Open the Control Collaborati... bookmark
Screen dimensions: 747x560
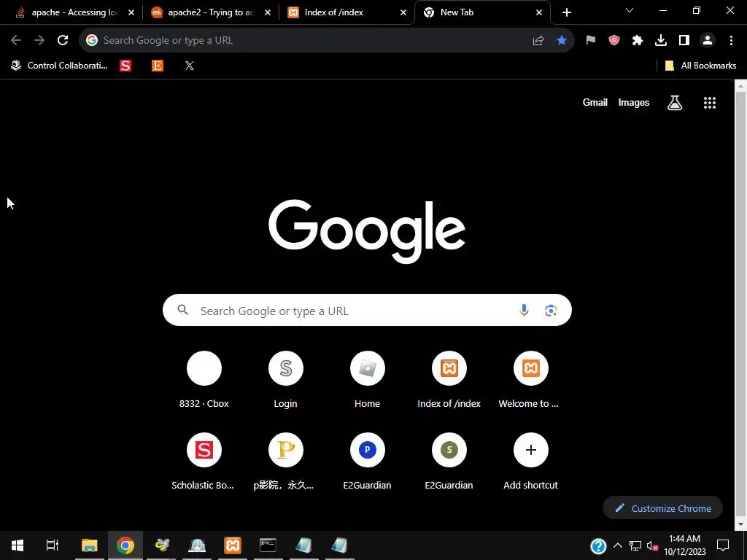(x=60, y=66)
